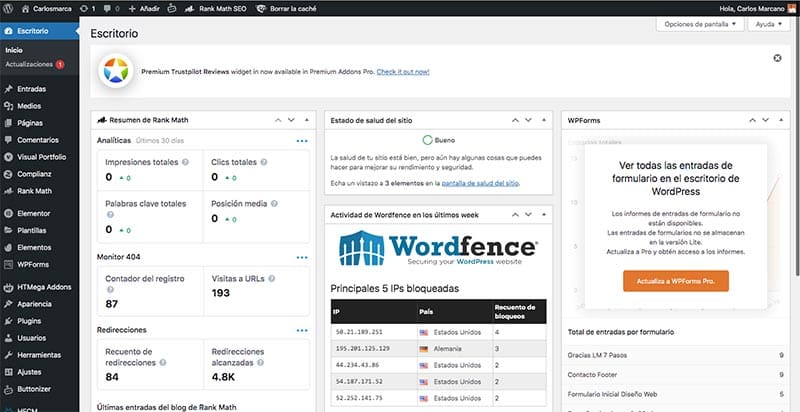Open Elementos sidebar icon
This screenshot has height=412, width=800.
(x=8, y=247)
